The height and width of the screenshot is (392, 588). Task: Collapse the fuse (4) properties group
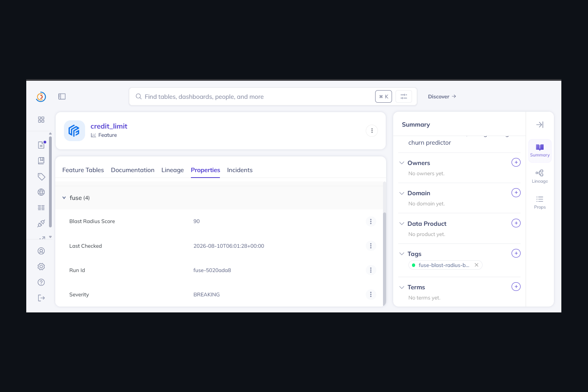[x=64, y=198]
